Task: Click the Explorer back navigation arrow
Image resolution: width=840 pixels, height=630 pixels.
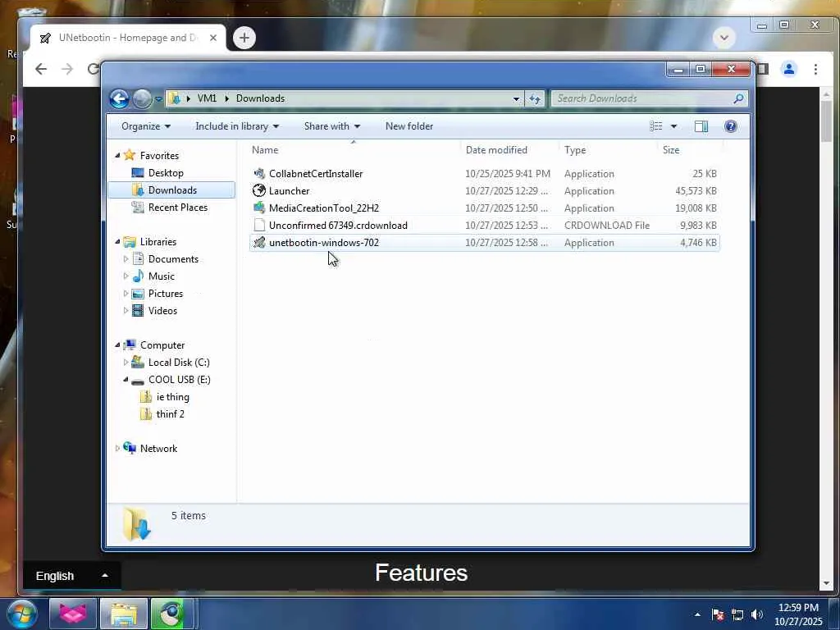Action: (x=119, y=98)
